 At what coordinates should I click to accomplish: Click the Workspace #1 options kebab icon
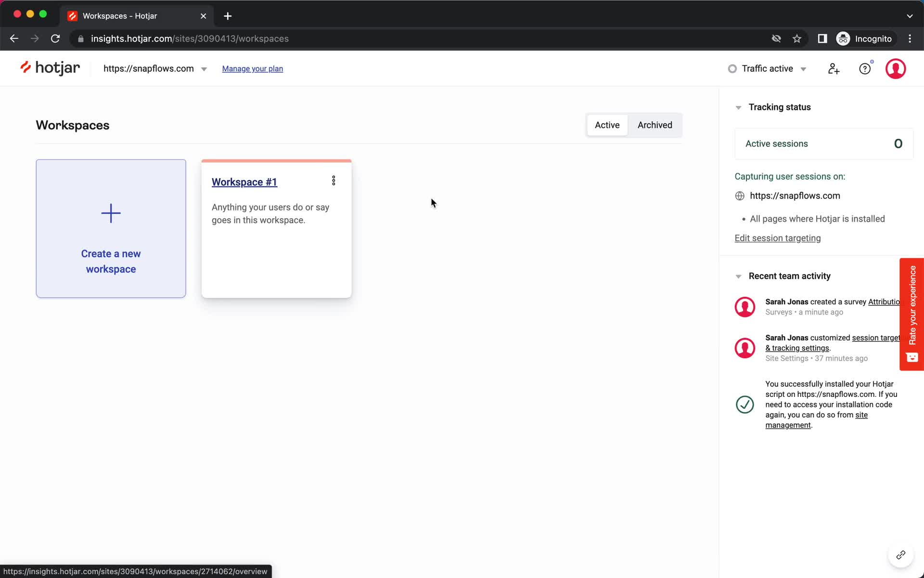tap(334, 181)
